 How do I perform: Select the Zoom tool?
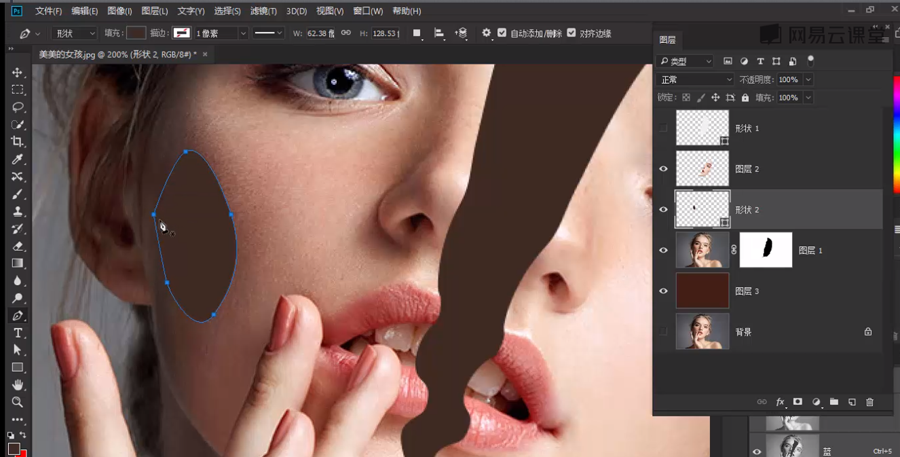(x=17, y=402)
